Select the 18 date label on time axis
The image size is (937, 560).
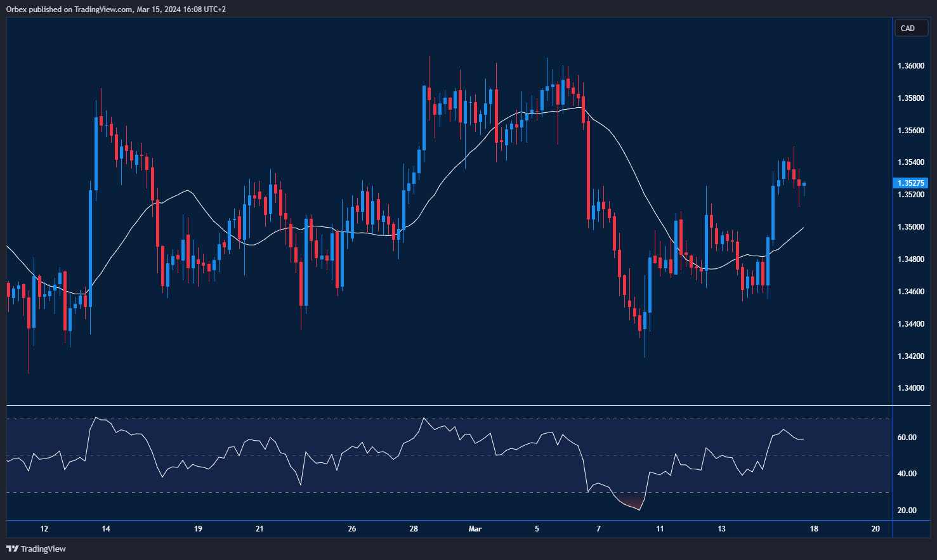[x=814, y=529]
